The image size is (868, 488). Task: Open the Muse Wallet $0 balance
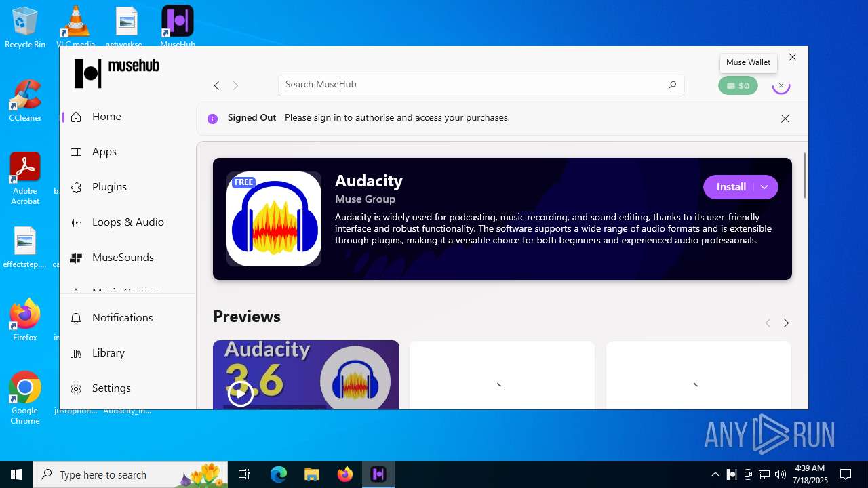[x=738, y=86]
